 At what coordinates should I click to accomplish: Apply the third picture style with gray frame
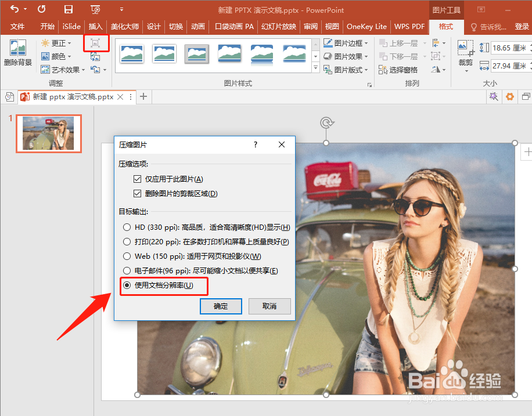click(x=197, y=54)
